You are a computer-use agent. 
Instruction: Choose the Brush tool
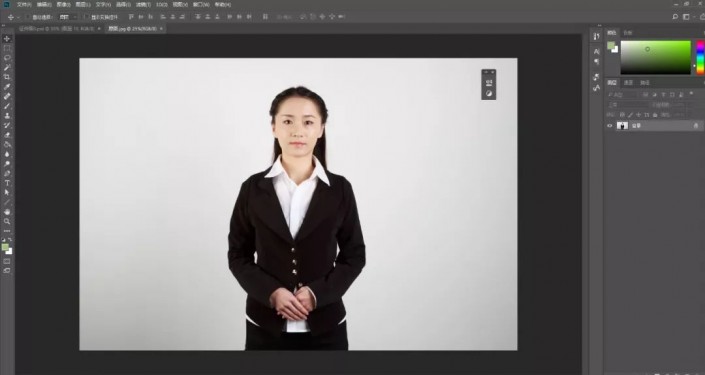pyautogui.click(x=7, y=106)
